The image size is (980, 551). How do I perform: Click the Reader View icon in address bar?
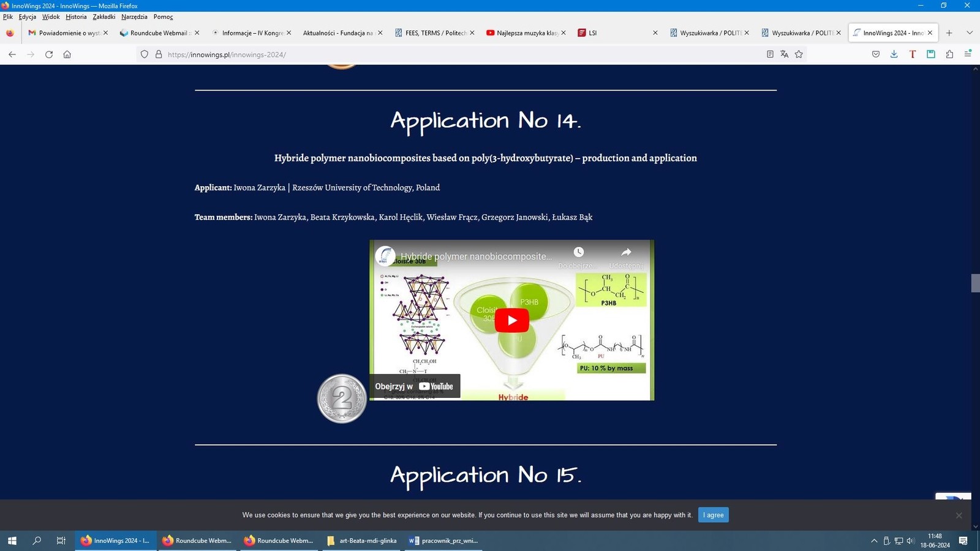tap(770, 54)
